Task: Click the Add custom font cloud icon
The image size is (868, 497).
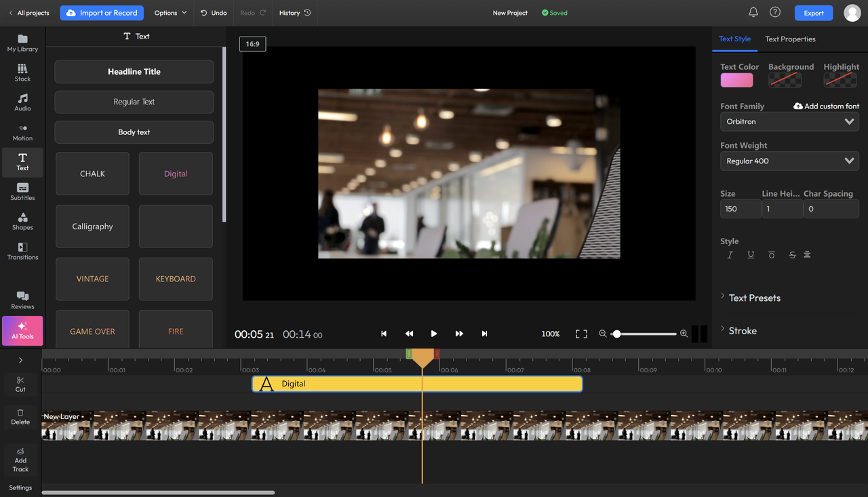Action: pyautogui.click(x=798, y=106)
